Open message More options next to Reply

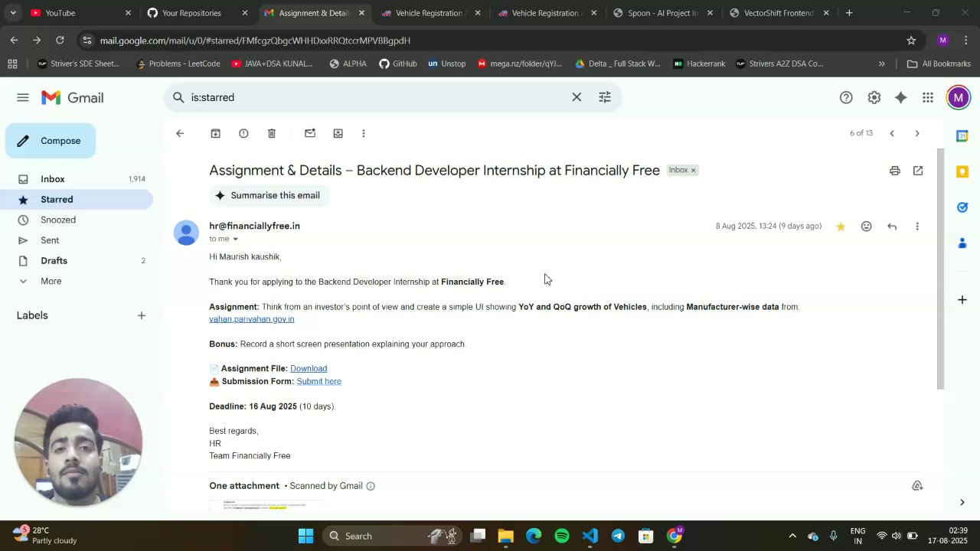[x=917, y=227]
